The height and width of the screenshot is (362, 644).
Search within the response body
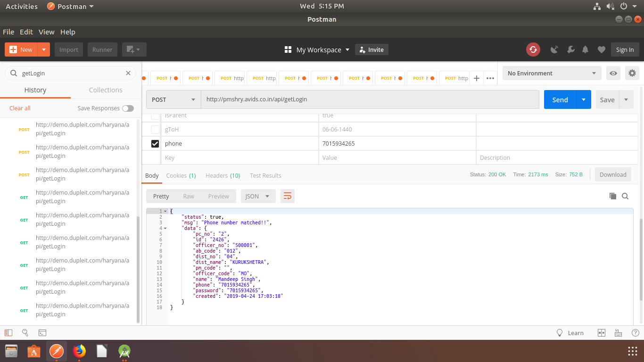click(625, 196)
